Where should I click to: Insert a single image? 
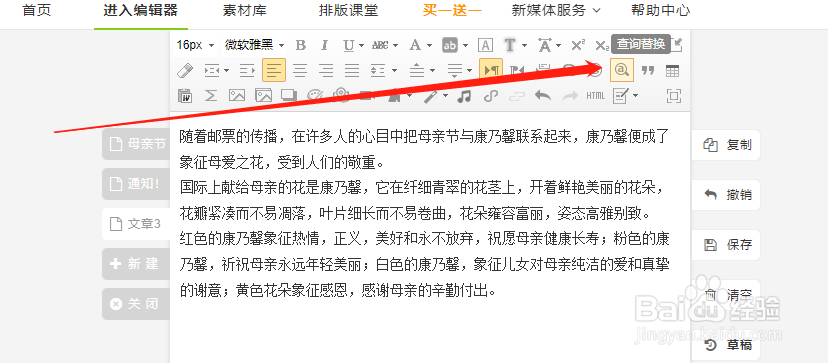[237, 96]
